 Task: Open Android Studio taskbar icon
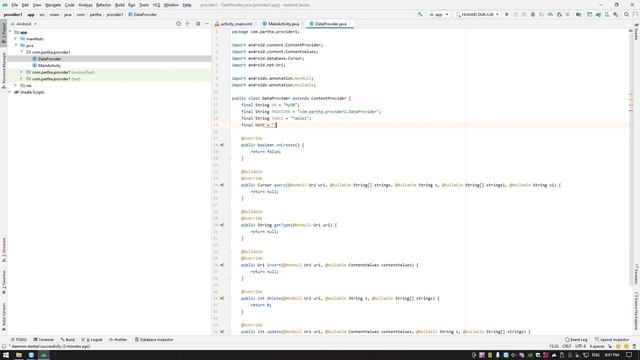[x=44, y=355]
